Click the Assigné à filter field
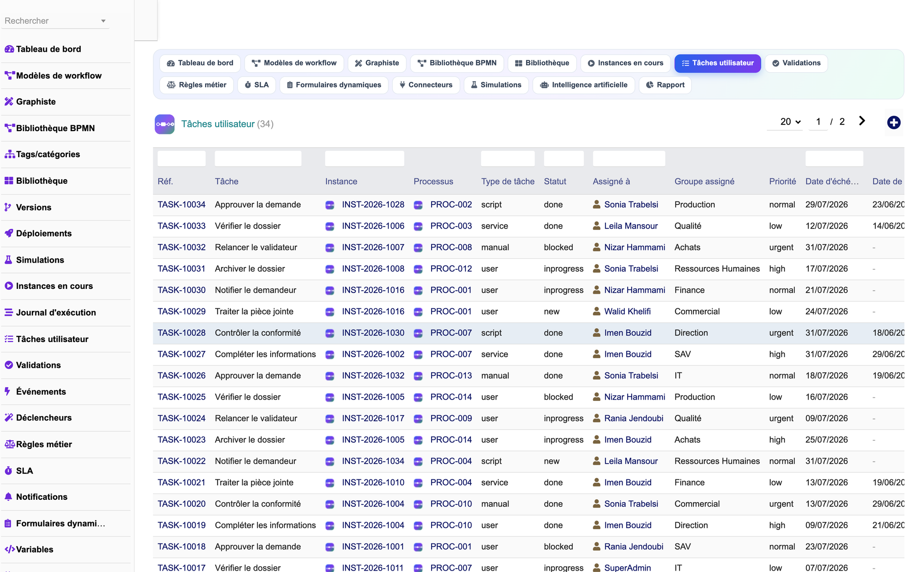 [629, 159]
